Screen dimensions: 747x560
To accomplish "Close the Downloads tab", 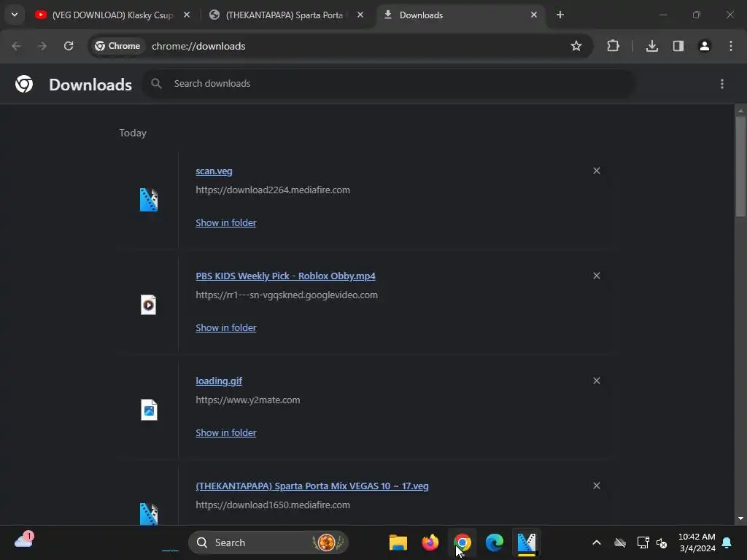I will 533,15.
